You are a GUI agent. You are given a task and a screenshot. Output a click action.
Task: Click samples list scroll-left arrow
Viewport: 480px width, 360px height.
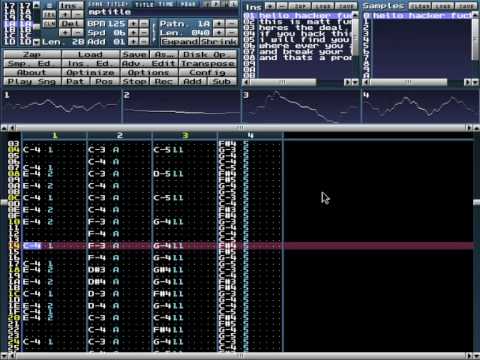pos(366,82)
